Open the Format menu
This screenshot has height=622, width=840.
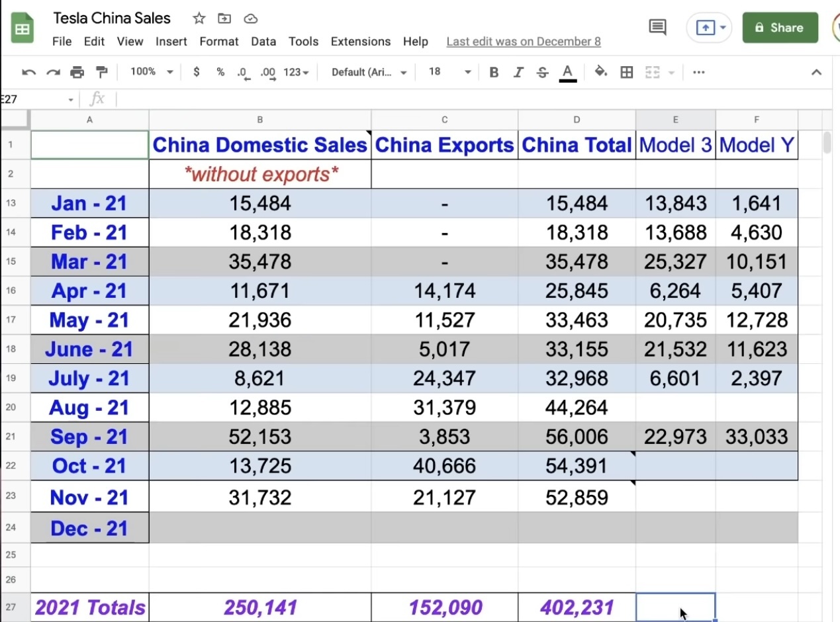(218, 41)
